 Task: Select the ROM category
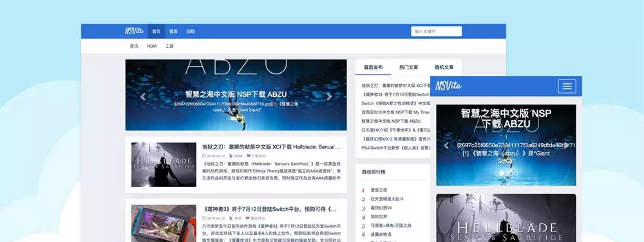tap(151, 46)
